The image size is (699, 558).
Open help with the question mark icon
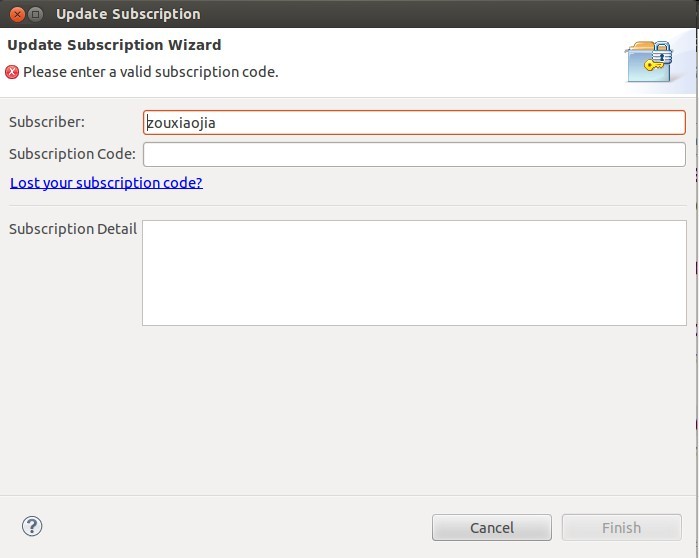coord(32,526)
